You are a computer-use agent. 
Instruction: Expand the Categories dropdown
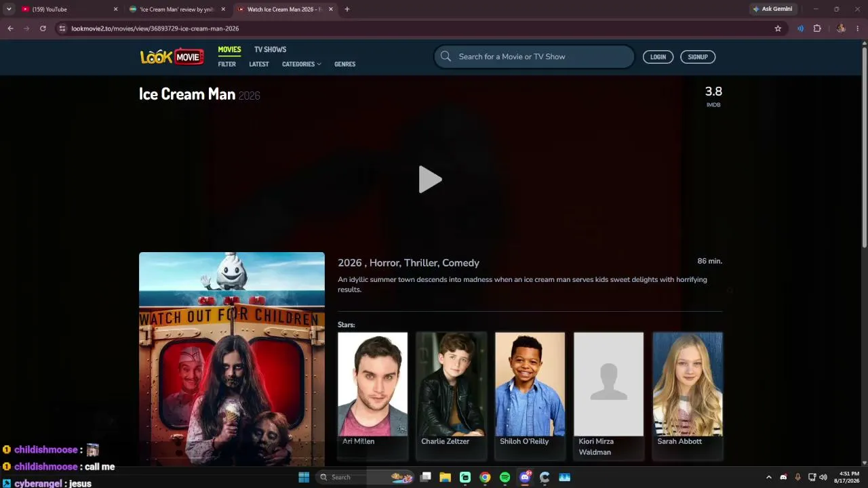coord(302,64)
